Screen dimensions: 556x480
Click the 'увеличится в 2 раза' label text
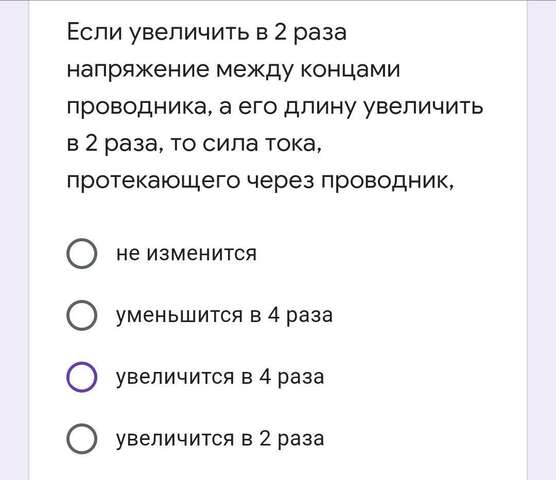click(x=220, y=439)
